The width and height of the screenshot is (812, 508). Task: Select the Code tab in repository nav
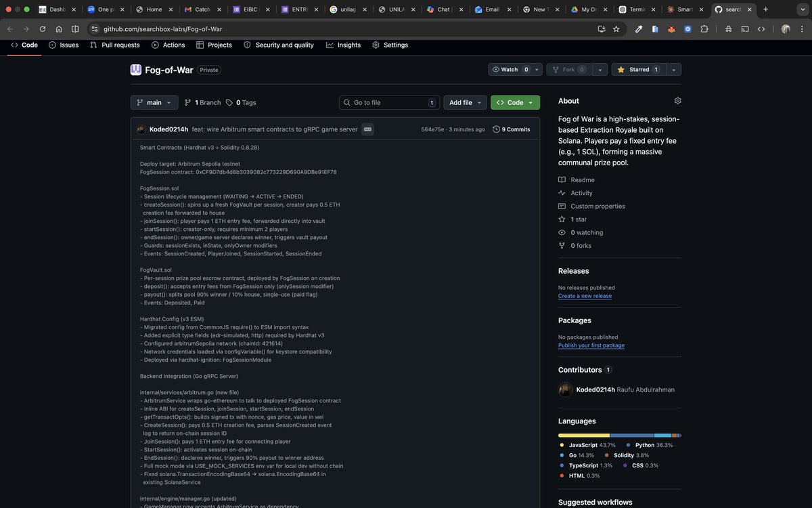point(24,45)
